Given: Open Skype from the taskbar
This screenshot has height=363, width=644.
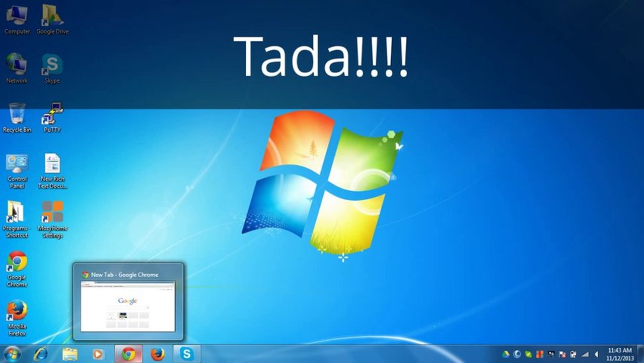Looking at the screenshot, I should pyautogui.click(x=187, y=354).
